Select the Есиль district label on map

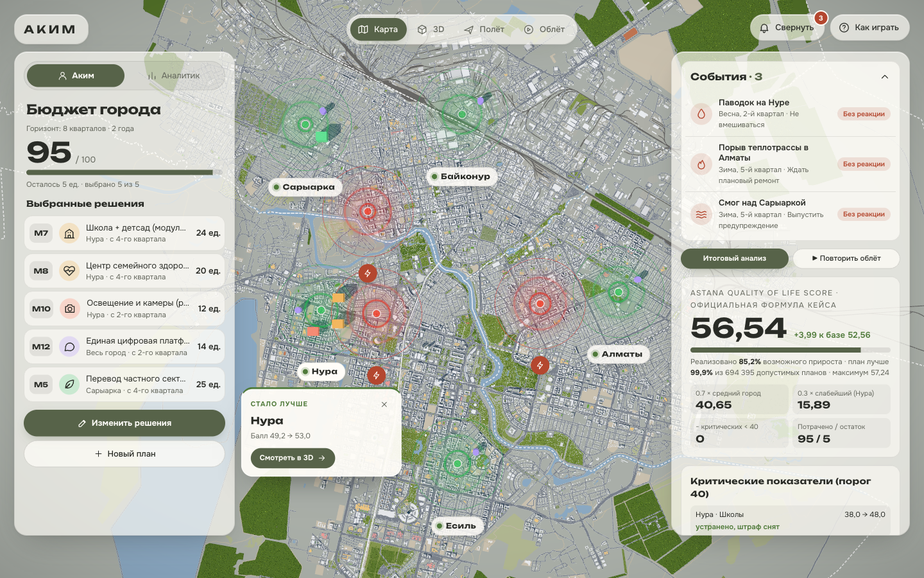(457, 526)
